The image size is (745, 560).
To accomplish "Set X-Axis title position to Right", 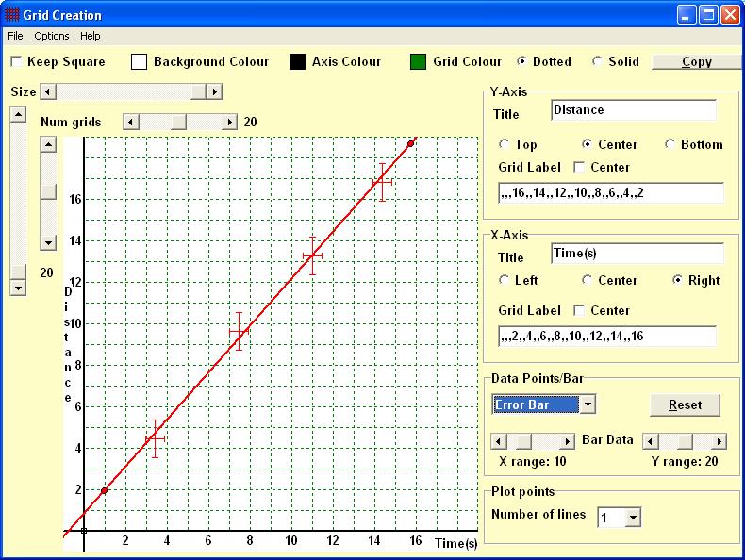I will [677, 280].
